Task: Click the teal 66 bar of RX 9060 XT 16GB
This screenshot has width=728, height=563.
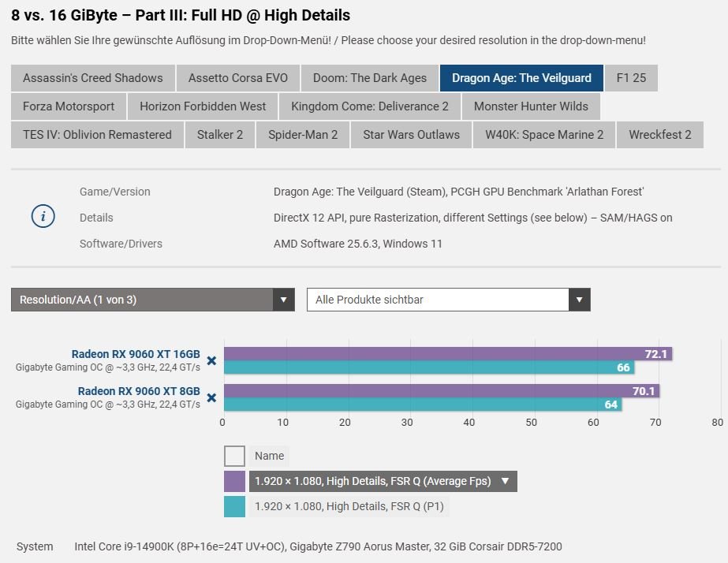Action: (429, 367)
